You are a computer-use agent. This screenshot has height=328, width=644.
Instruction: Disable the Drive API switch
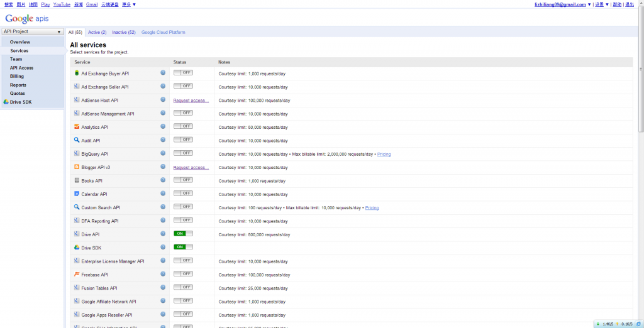click(183, 234)
